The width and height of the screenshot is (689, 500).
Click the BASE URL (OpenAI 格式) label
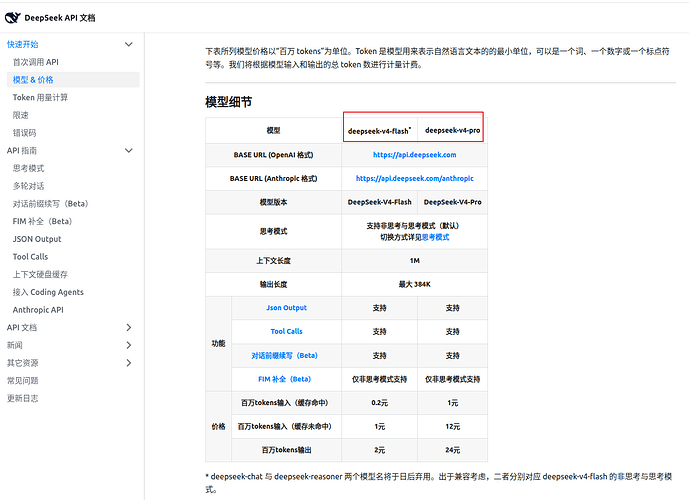pos(273,155)
